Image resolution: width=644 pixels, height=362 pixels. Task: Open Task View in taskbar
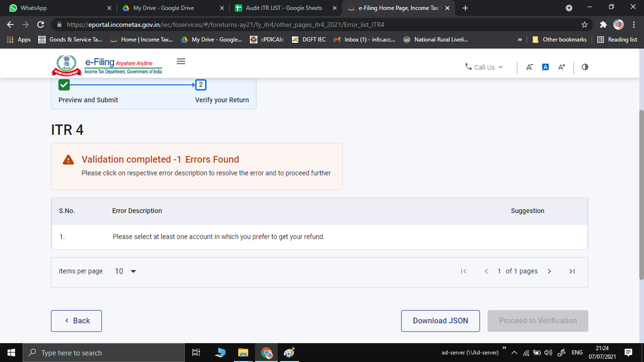[x=196, y=353]
